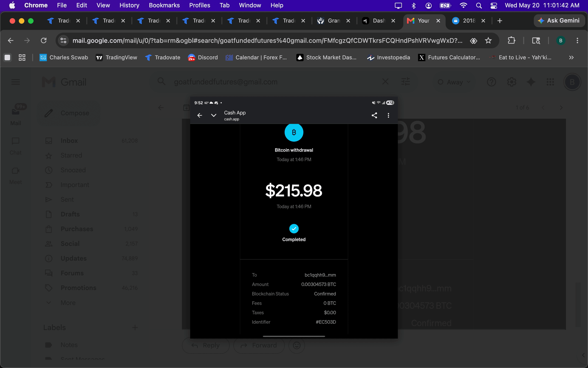Click the Compose button
Screen dimensions: 588x368
coord(68,113)
